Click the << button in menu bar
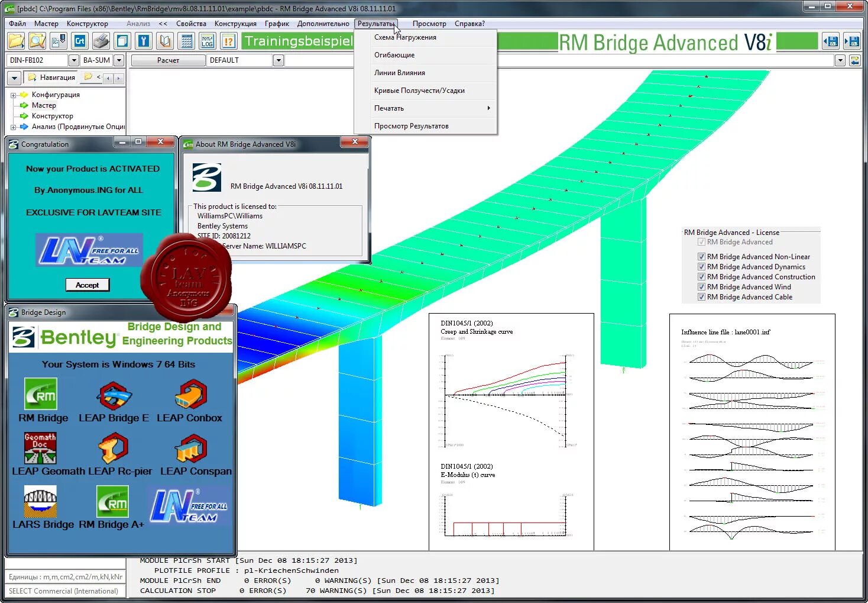The image size is (868, 603). pyautogui.click(x=163, y=24)
